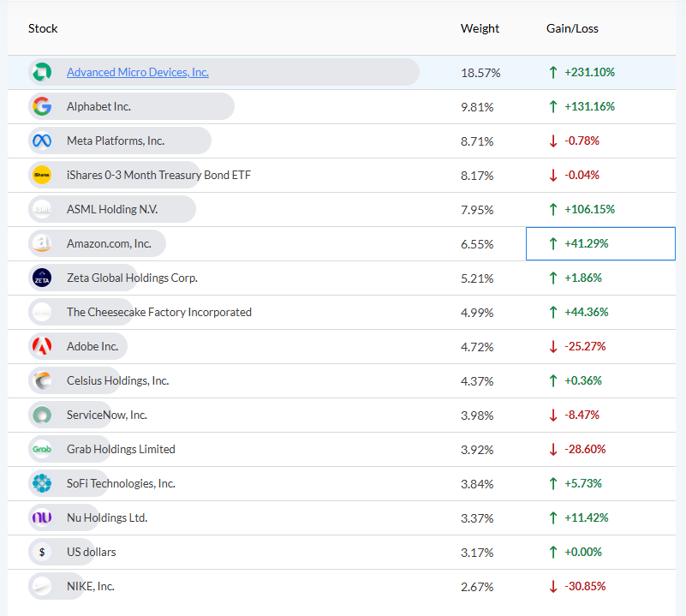This screenshot has width=686, height=616.
Task: Click Meta's -0.78% loss value
Action: tap(582, 141)
